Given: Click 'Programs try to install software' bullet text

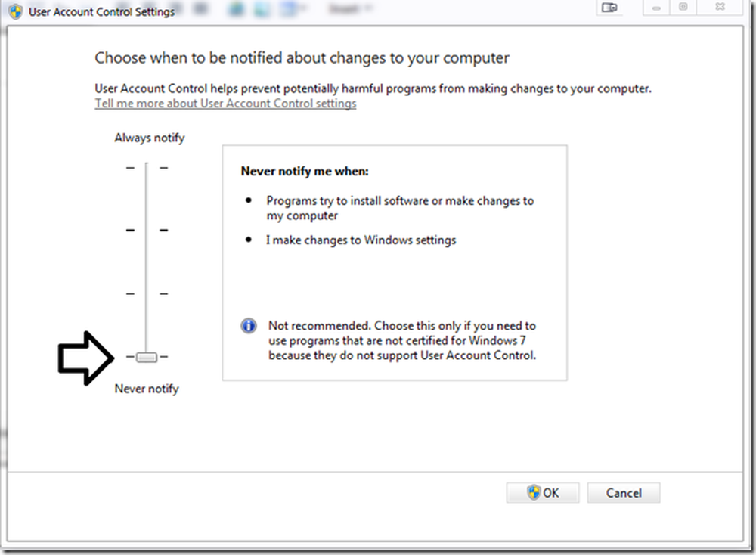Looking at the screenshot, I should point(400,208).
